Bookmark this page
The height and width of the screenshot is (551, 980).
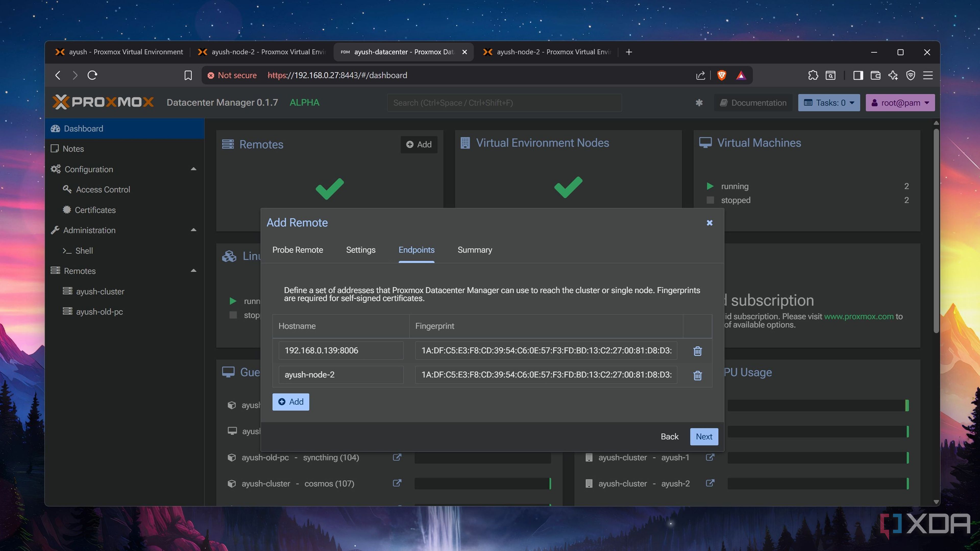(x=188, y=75)
